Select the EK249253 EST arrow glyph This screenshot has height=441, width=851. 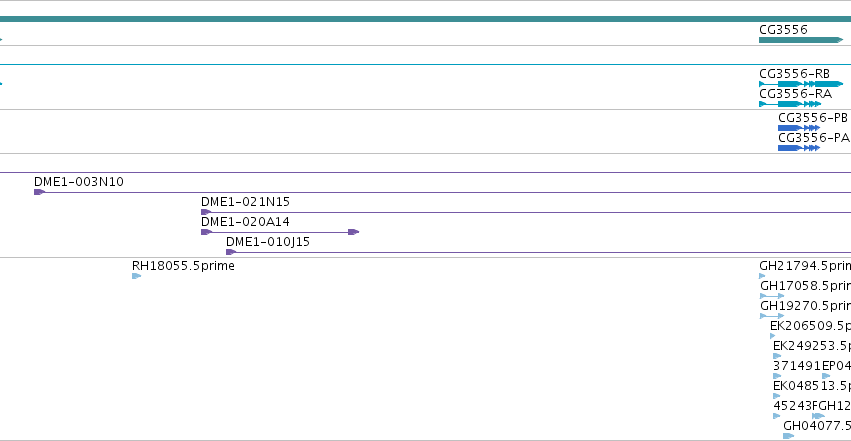click(777, 356)
